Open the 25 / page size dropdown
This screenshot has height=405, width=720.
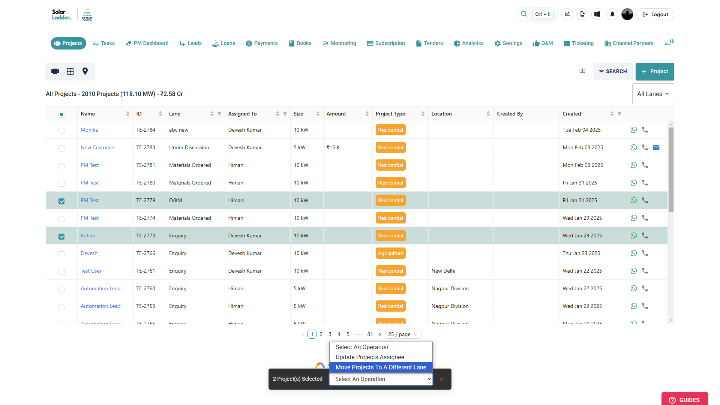point(396,334)
